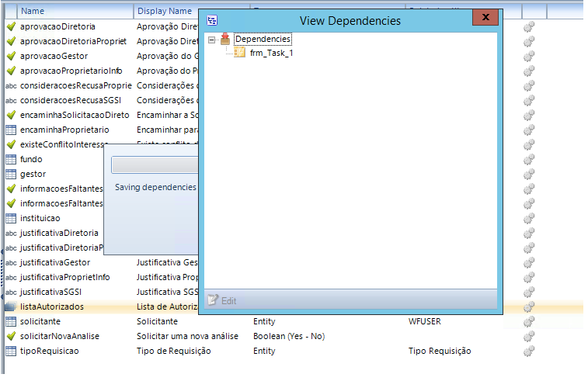Screen dimensions: 588x381
Task: Open the gear icon for the solicitarNovaAnalise row
Action: pyautogui.click(x=529, y=337)
